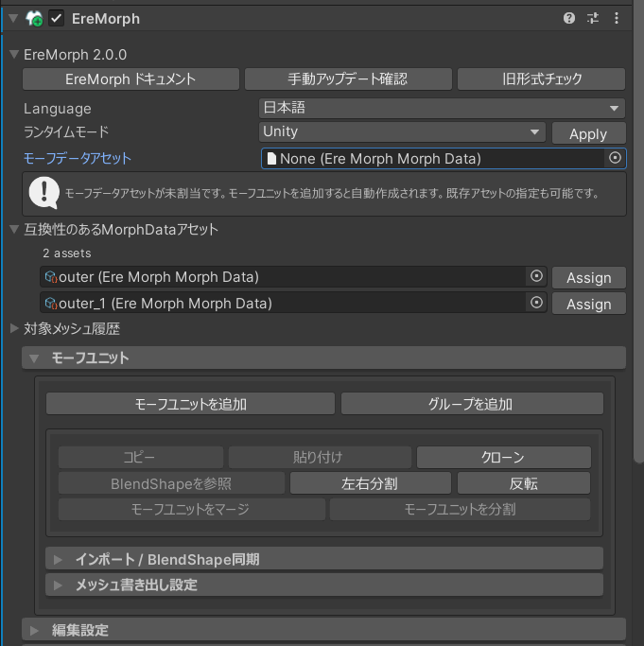
Task: Click the inspector vertical scrollbar
Action: [x=638, y=233]
